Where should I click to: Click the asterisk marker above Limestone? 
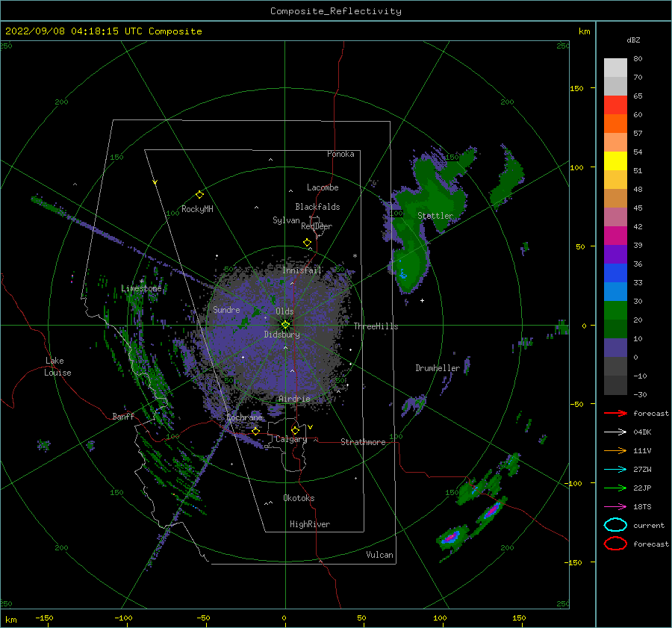tap(142, 282)
